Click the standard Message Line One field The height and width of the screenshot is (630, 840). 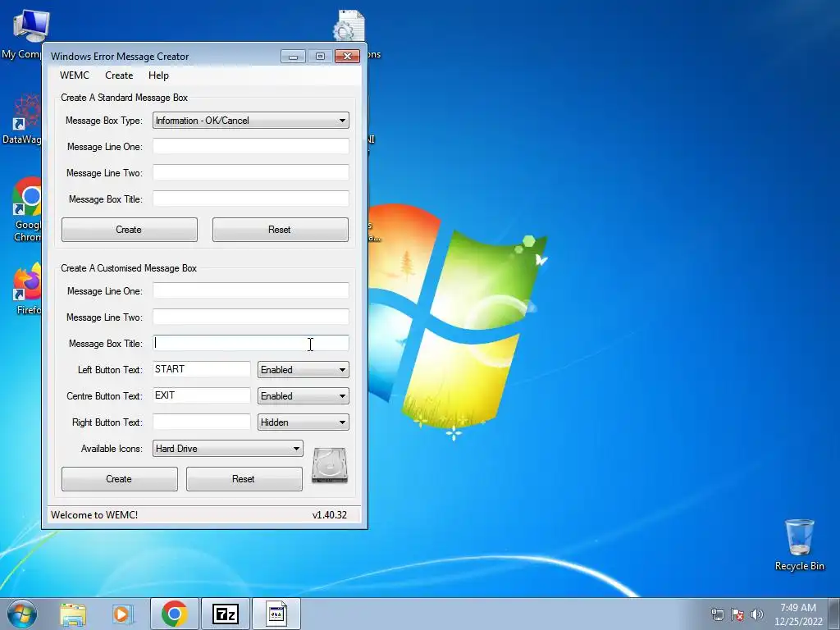pyautogui.click(x=251, y=146)
